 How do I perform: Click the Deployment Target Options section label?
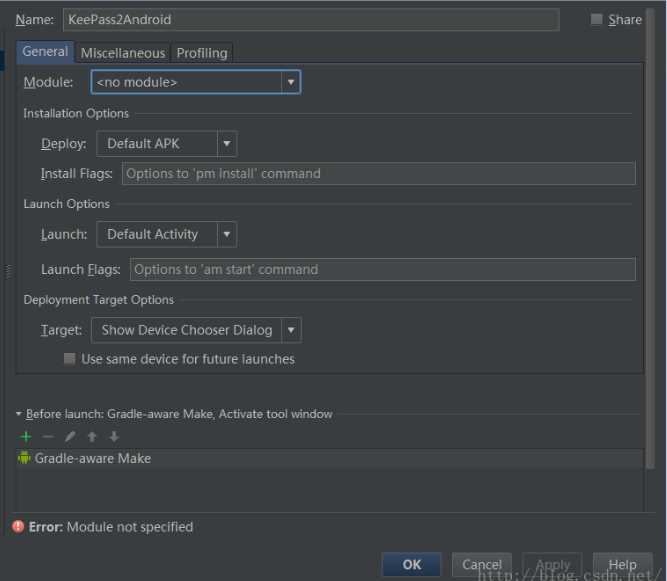[99, 299]
